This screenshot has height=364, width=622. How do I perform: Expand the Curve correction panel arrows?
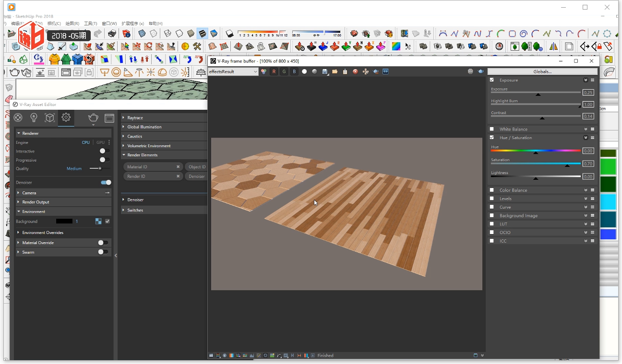coord(586,207)
